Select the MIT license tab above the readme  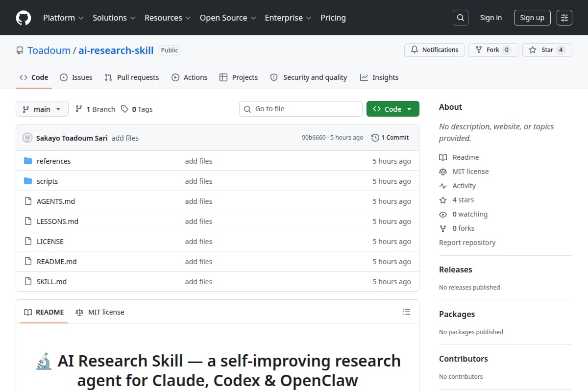[x=100, y=312]
